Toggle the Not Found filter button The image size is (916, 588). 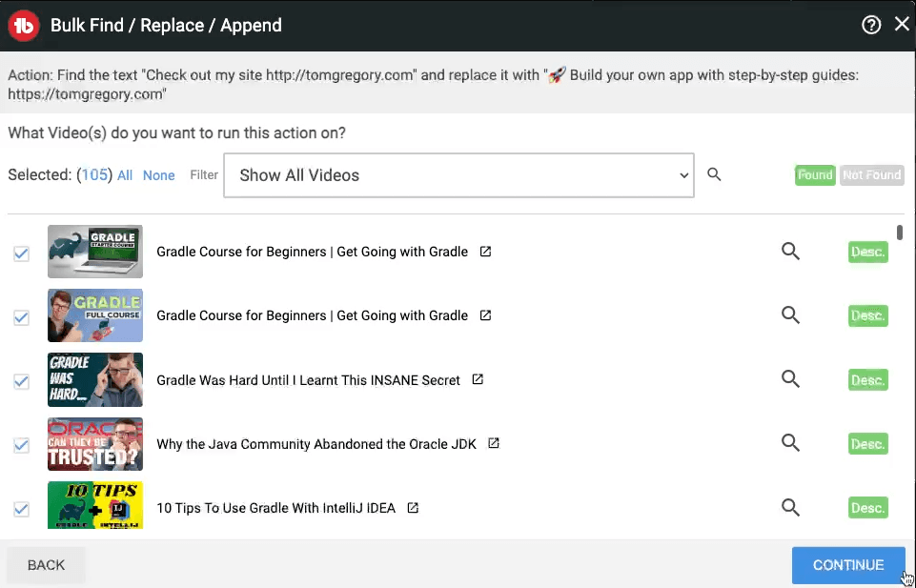click(x=871, y=175)
